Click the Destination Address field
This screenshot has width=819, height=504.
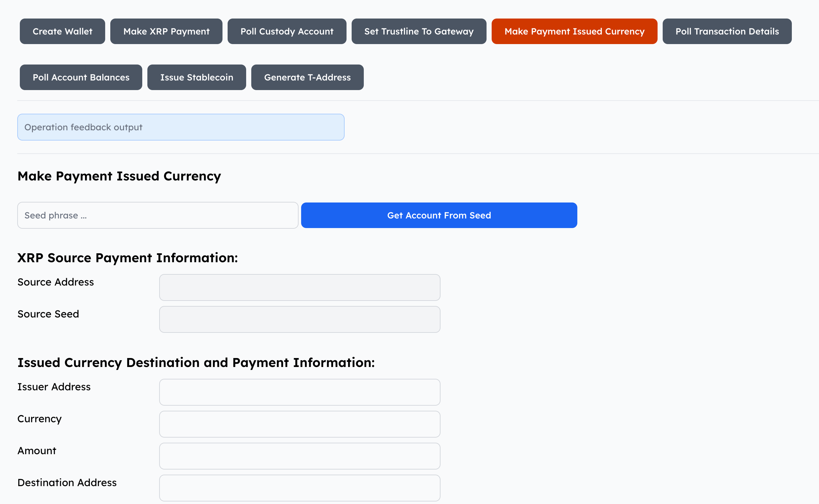tap(299, 487)
